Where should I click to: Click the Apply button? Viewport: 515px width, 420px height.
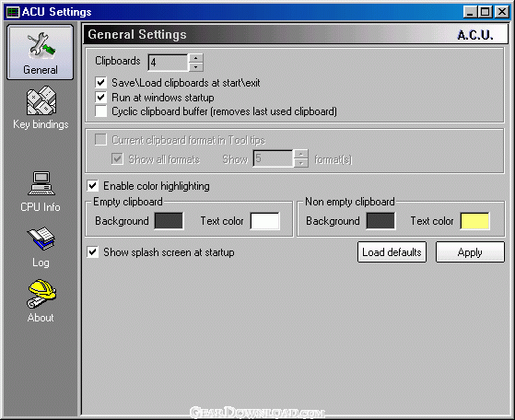470,252
